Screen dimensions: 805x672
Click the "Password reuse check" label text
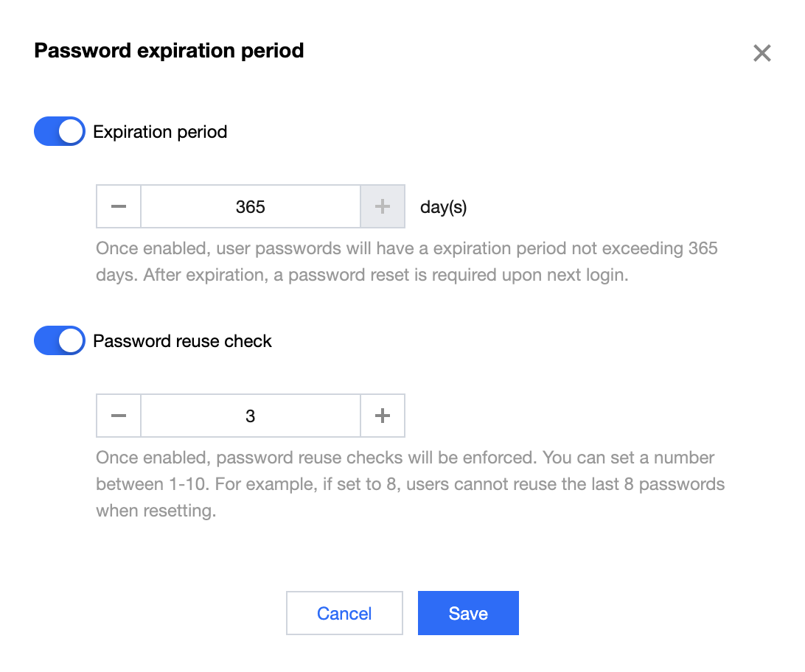pos(182,342)
